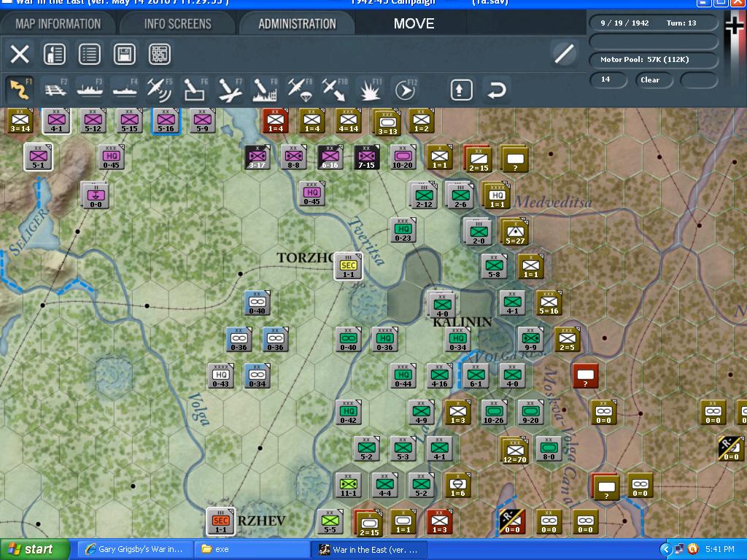Select the tan 12=70 stacked unit counter

point(514,451)
